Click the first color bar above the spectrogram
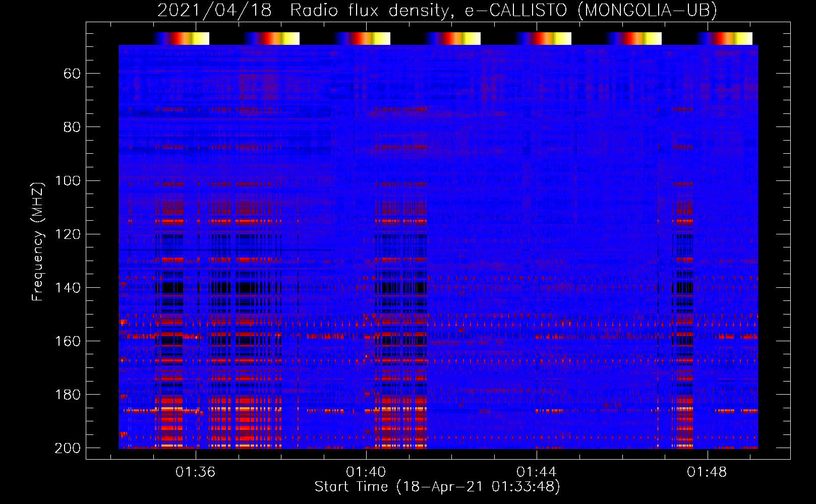The width and height of the screenshot is (816, 504). [x=181, y=38]
